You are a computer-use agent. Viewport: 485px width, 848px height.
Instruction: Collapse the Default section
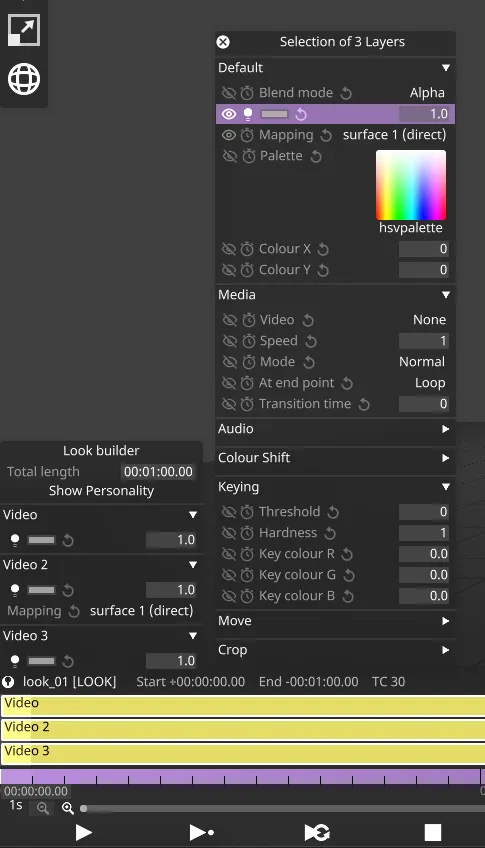point(446,68)
